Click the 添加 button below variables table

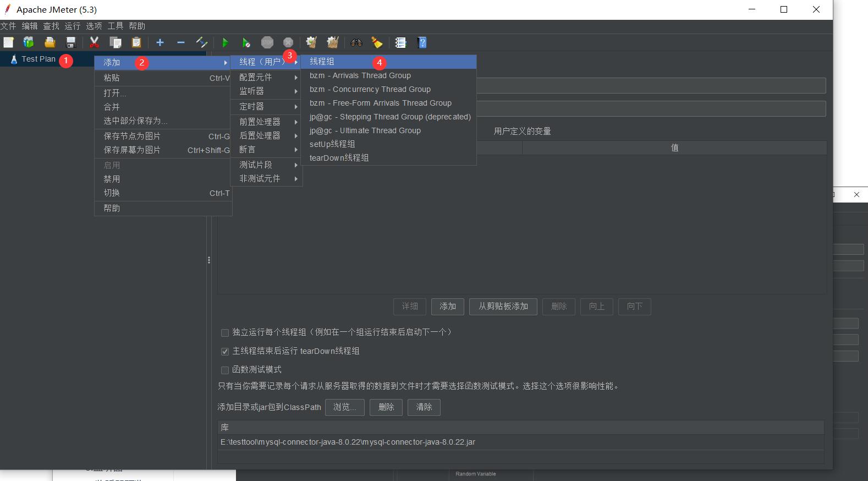448,307
